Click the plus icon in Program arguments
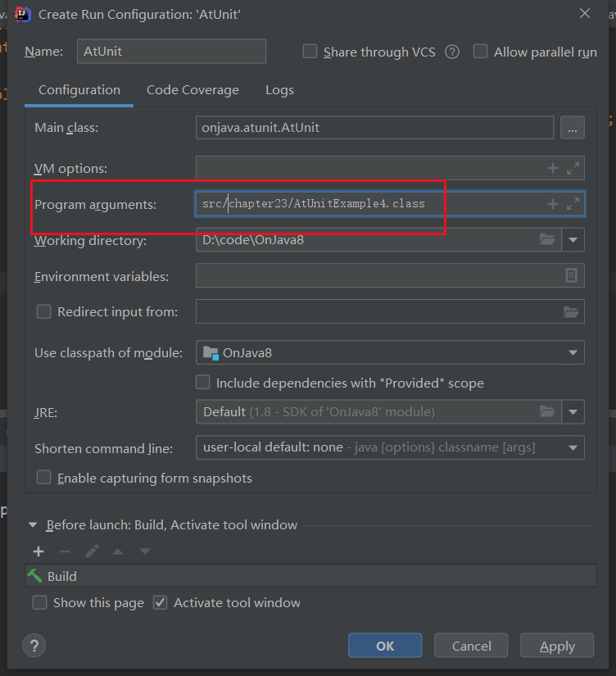 pos(552,204)
